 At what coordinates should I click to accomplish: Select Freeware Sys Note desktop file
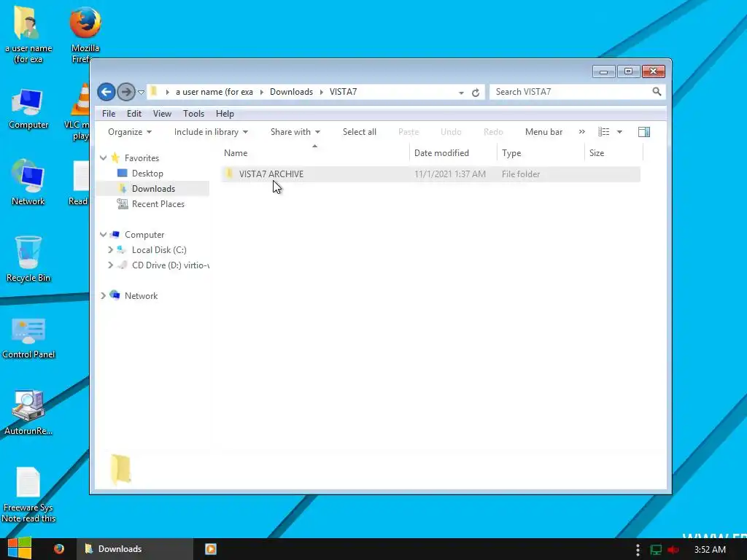(28, 495)
